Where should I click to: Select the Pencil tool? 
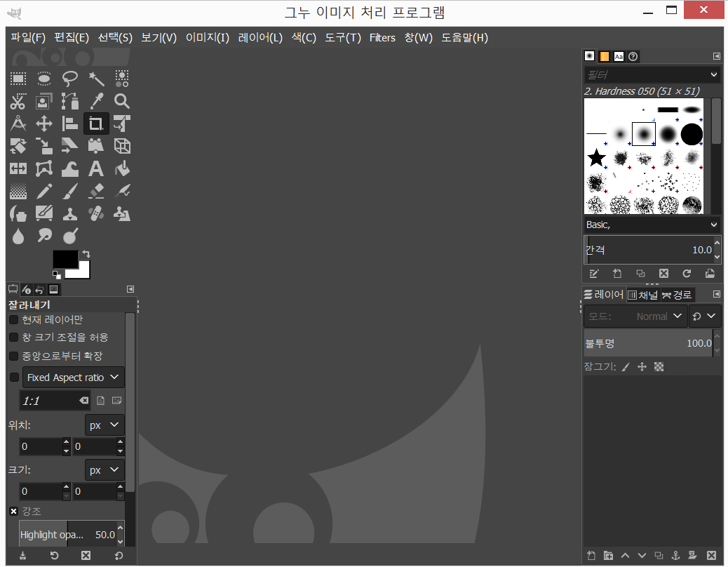pos(44,191)
